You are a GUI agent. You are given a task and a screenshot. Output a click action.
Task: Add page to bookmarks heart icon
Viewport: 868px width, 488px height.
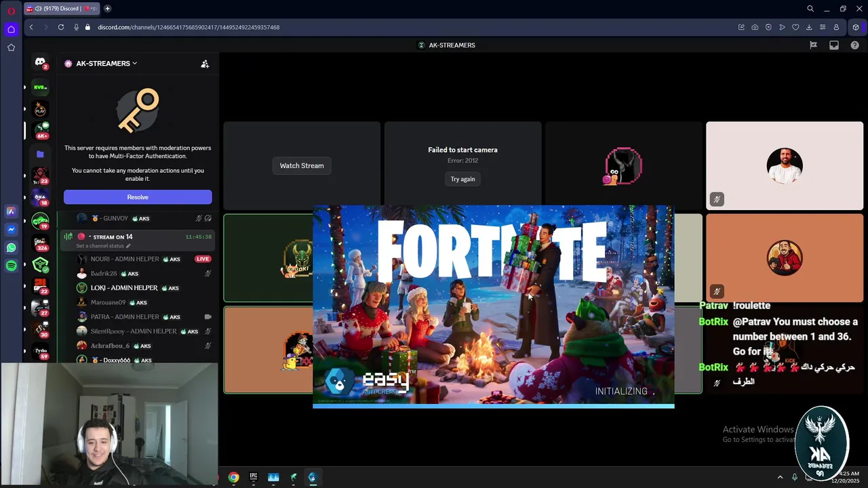point(795,27)
